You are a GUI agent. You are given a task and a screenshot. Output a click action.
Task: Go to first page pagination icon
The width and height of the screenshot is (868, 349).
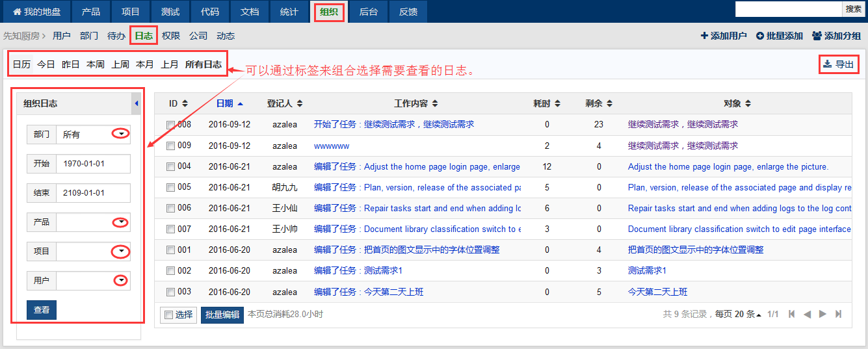791,314
